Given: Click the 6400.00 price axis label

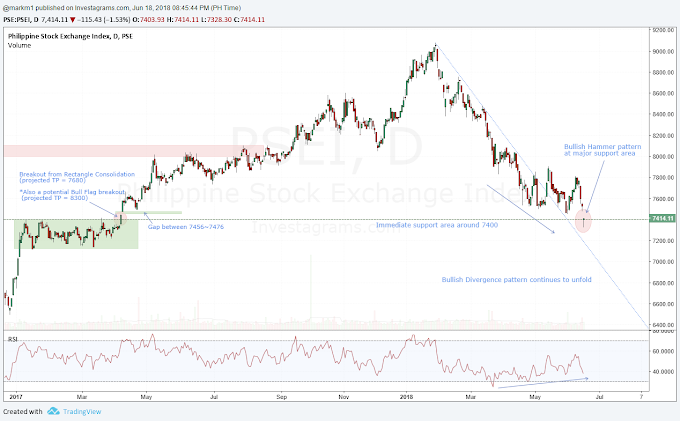Looking at the screenshot, I should (664, 325).
